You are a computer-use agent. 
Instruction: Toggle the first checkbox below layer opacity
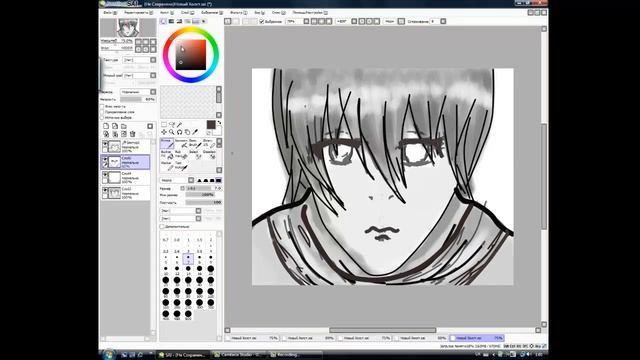click(x=102, y=107)
